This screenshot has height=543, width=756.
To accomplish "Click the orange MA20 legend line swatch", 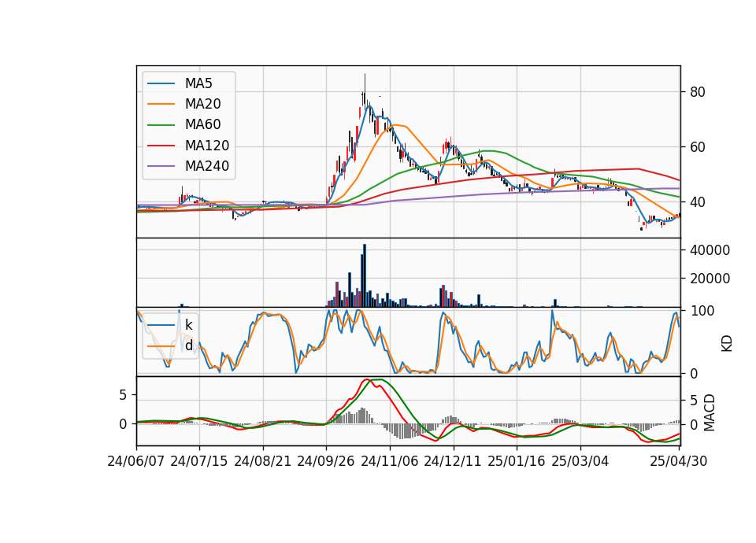I will 161,104.
